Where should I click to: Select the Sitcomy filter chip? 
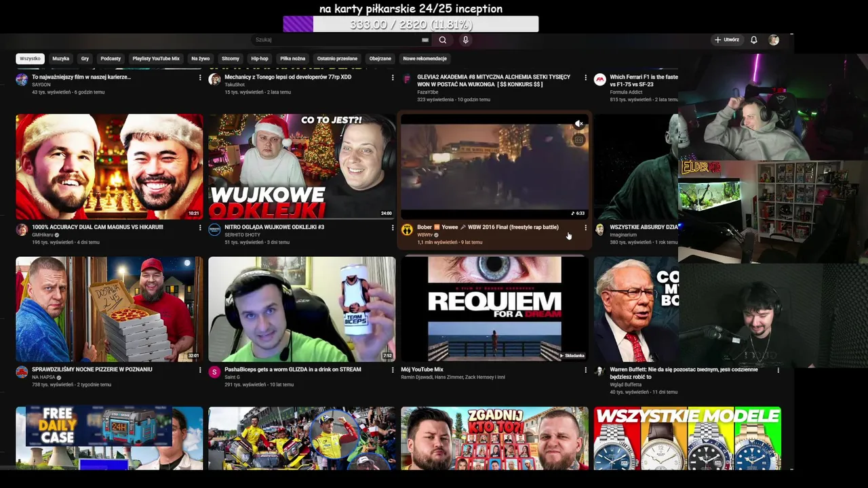pos(231,59)
